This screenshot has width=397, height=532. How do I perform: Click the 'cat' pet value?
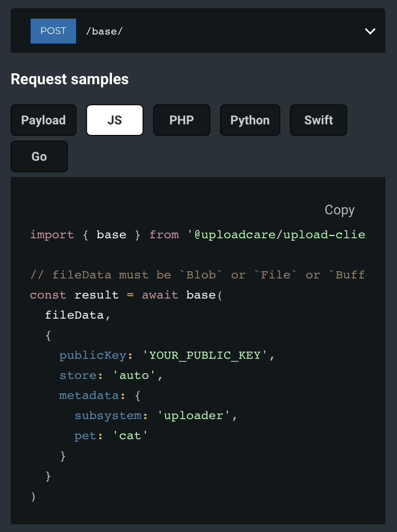130,435
